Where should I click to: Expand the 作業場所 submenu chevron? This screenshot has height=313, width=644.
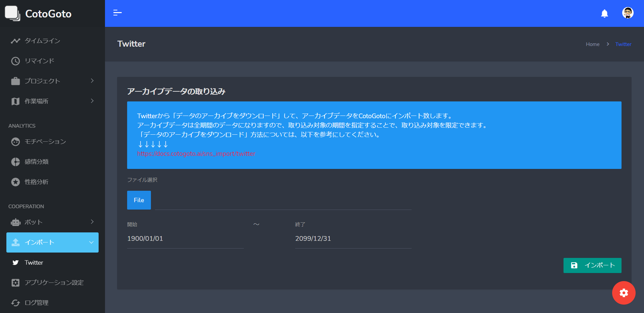pyautogui.click(x=92, y=101)
